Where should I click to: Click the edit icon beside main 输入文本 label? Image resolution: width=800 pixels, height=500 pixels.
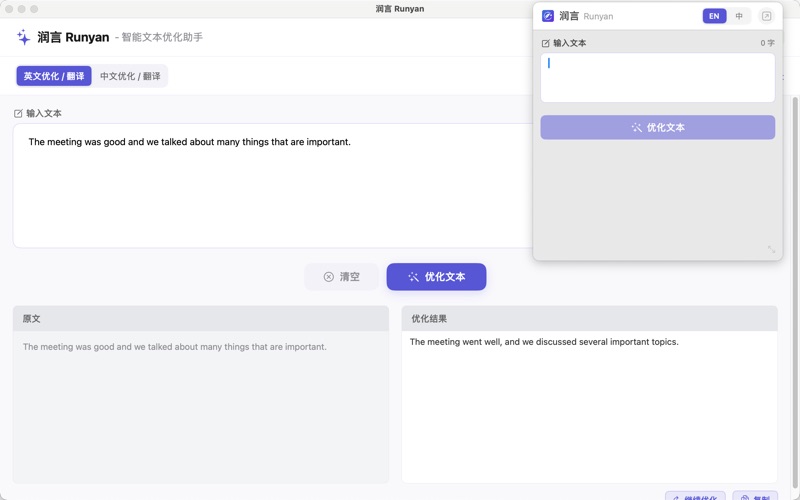coord(18,114)
